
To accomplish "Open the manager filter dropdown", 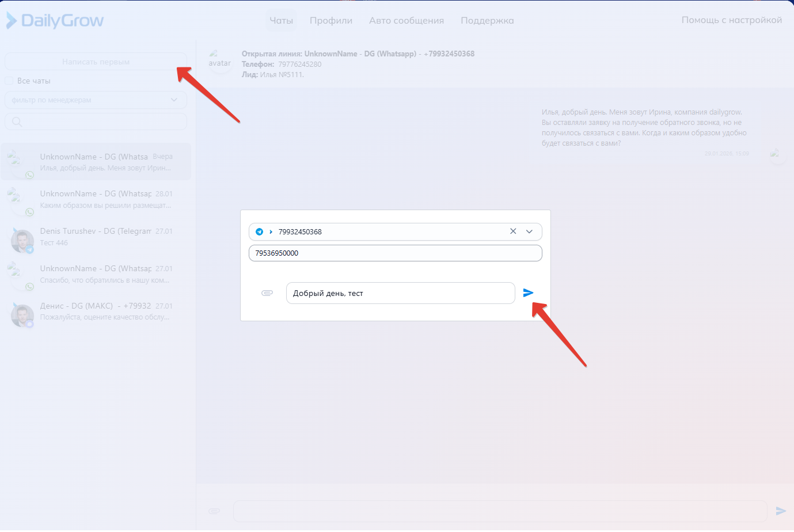I will point(96,100).
